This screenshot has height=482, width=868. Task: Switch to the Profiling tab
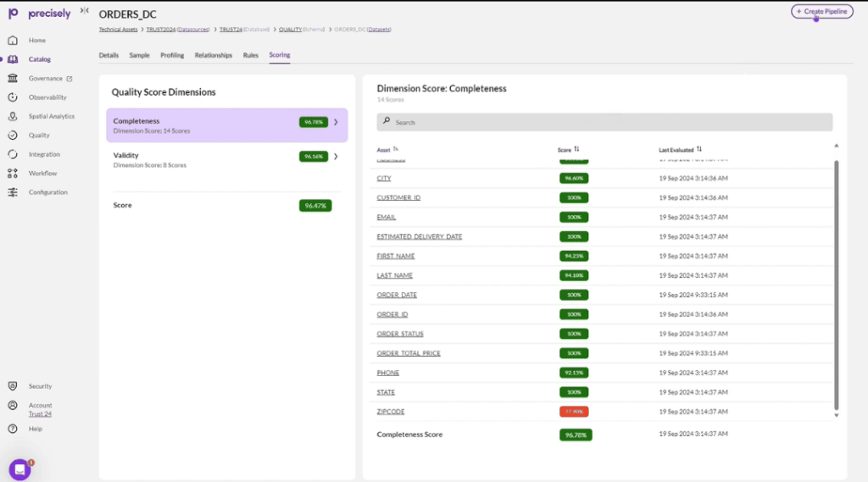172,55
